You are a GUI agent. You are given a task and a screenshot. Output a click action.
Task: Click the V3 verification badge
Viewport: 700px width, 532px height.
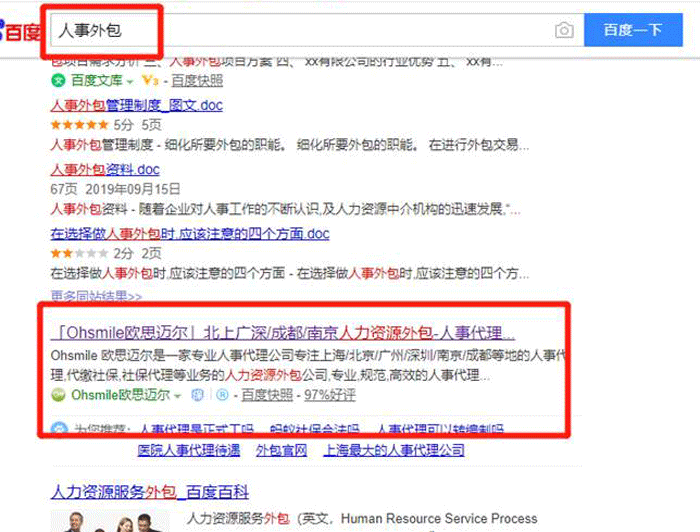coord(150,80)
